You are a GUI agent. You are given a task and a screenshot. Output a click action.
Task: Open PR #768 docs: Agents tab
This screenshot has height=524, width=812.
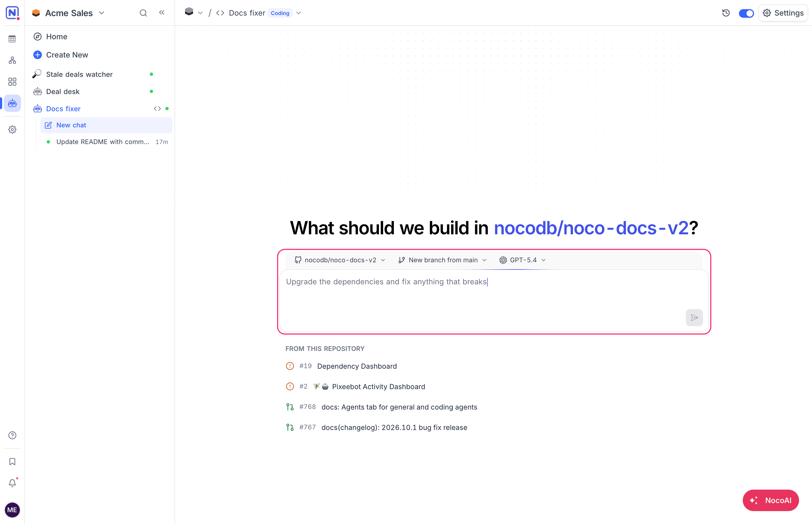(381, 407)
